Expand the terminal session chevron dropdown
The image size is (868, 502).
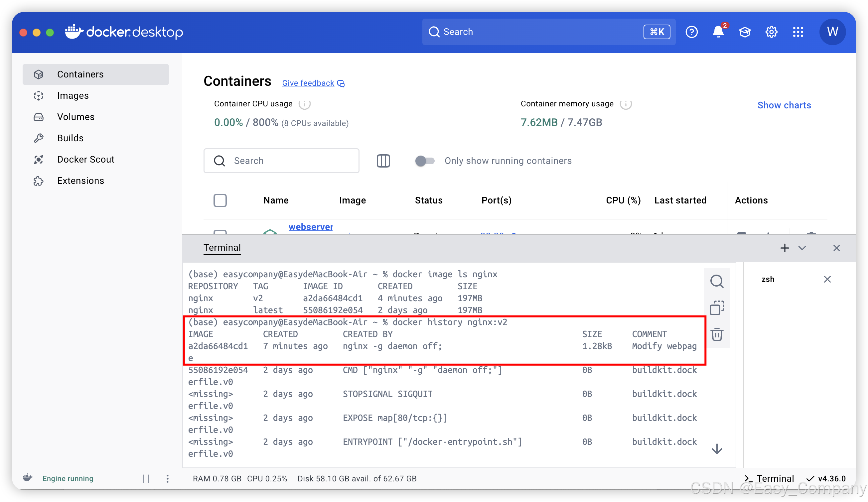[802, 248]
